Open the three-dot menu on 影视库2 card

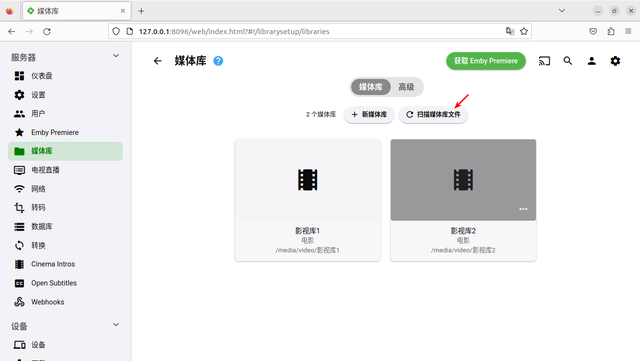click(x=523, y=209)
